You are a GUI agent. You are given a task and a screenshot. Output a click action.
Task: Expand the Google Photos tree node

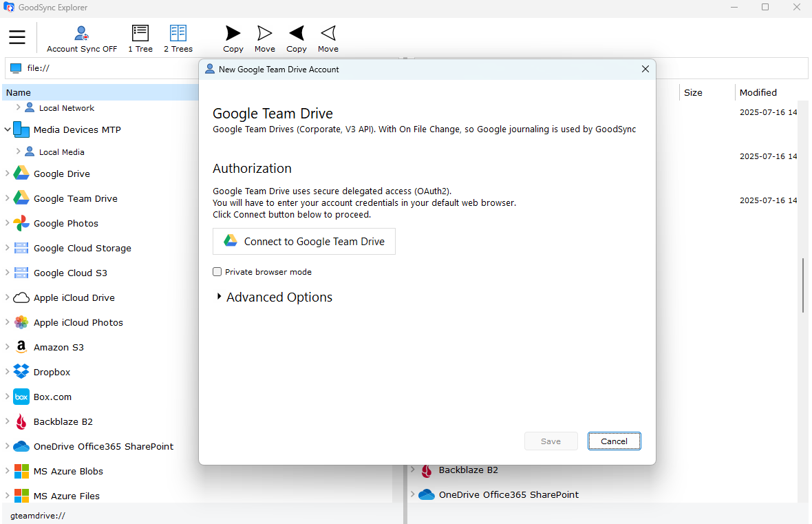click(x=8, y=223)
